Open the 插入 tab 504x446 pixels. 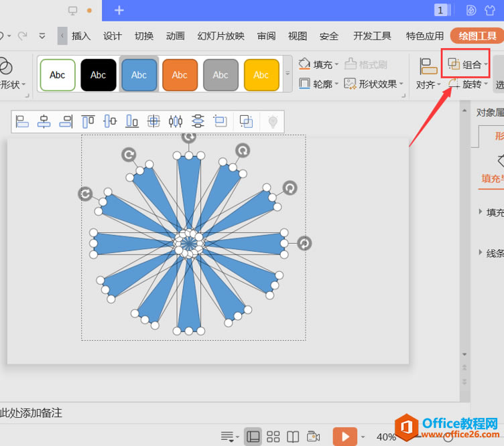pos(81,36)
